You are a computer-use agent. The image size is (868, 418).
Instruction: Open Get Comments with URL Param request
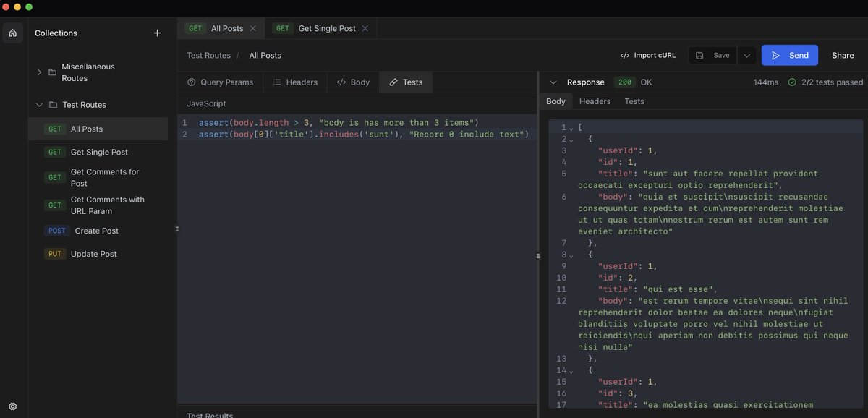click(98, 205)
